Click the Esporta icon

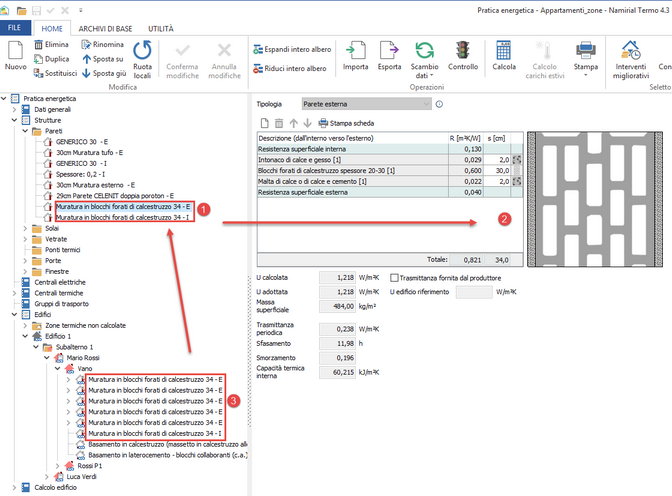coord(389,50)
